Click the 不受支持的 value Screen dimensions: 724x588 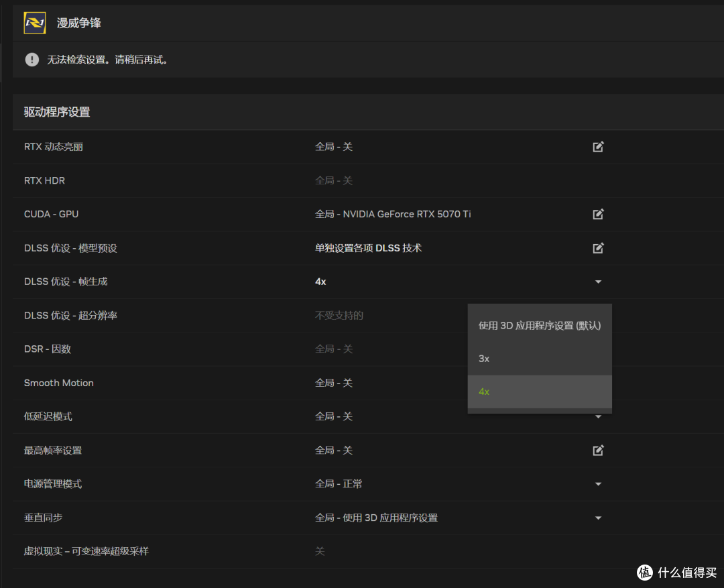(339, 316)
